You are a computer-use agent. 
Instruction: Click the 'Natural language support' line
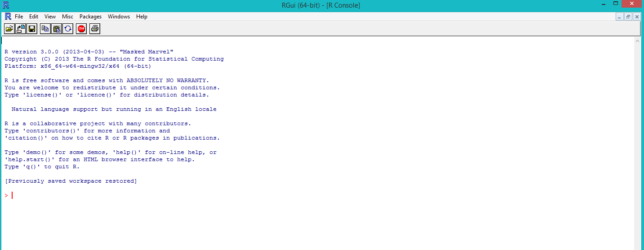pyautogui.click(x=114, y=109)
